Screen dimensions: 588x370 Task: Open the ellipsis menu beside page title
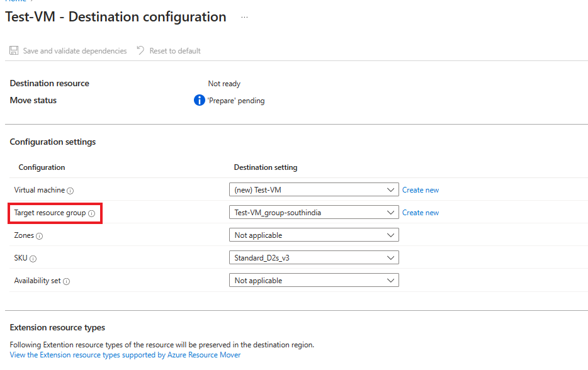coord(244,17)
